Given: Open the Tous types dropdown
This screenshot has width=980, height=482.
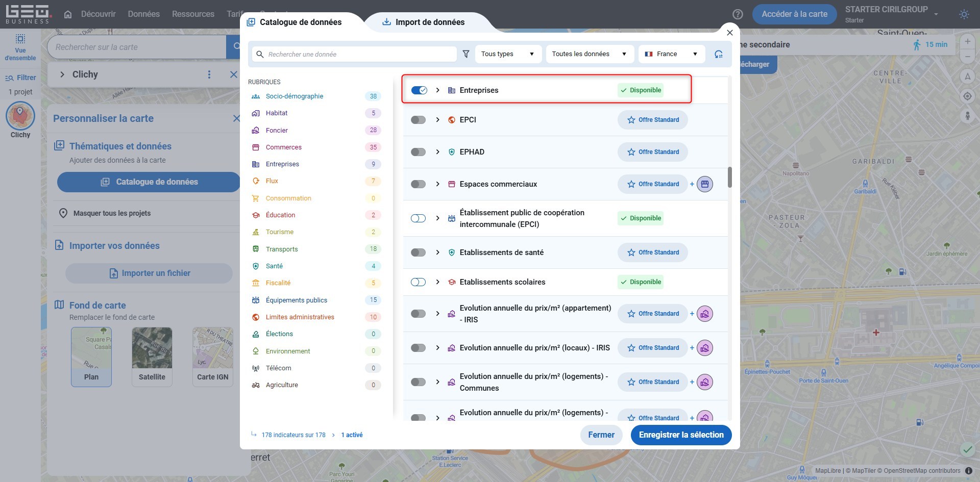Looking at the screenshot, I should click(507, 54).
